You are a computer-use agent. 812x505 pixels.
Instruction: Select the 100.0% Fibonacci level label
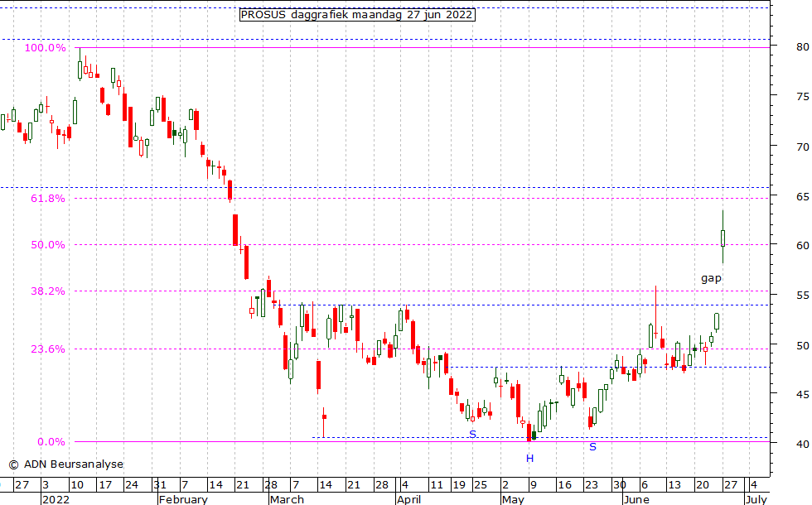[x=46, y=48]
